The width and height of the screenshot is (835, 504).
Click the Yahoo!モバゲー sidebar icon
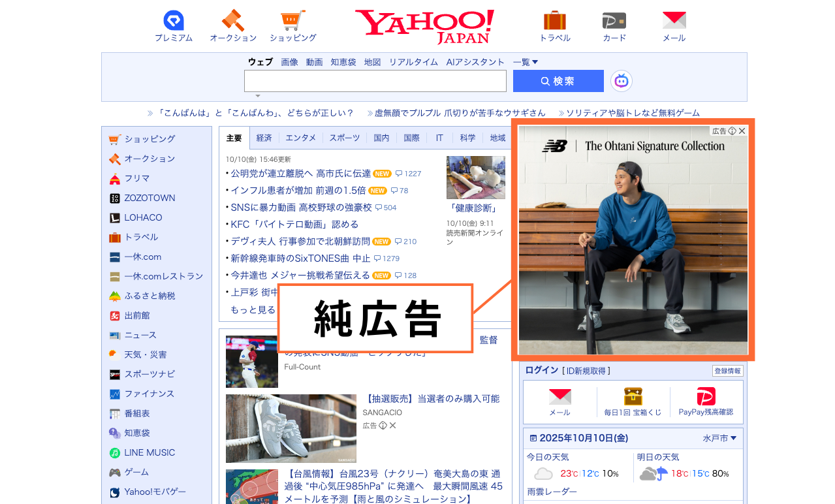click(x=115, y=492)
